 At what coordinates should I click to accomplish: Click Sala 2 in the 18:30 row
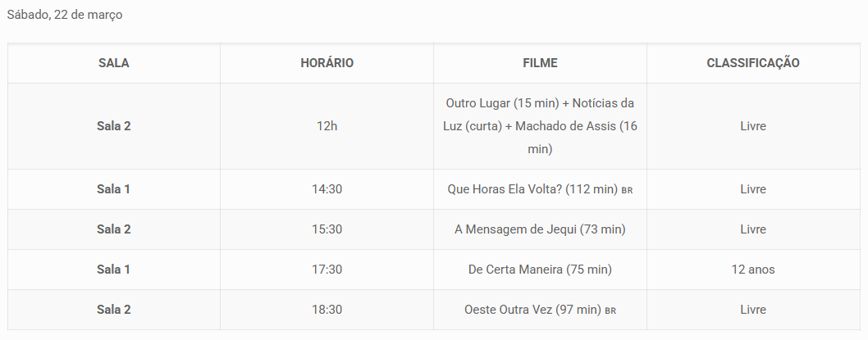[x=113, y=310]
